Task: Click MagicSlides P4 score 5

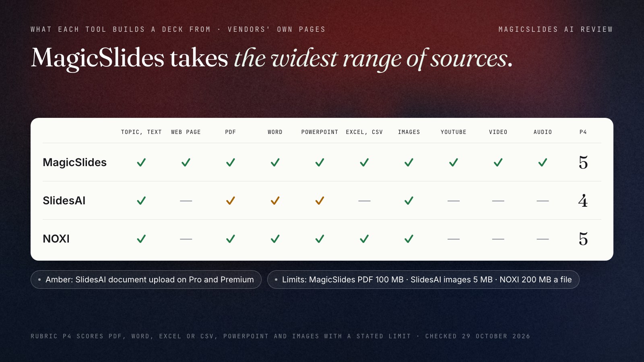Action: 583,162
